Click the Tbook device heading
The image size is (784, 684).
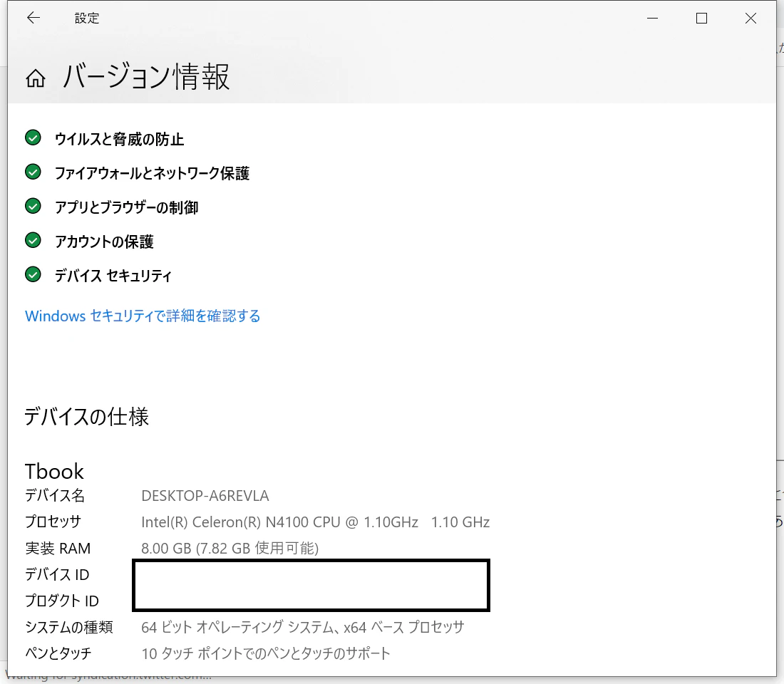pyautogui.click(x=54, y=471)
